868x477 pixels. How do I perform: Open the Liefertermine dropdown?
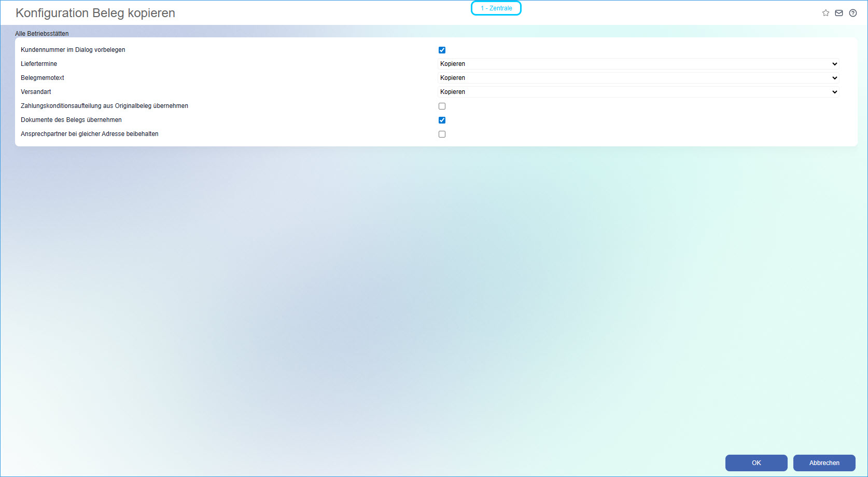pos(638,64)
